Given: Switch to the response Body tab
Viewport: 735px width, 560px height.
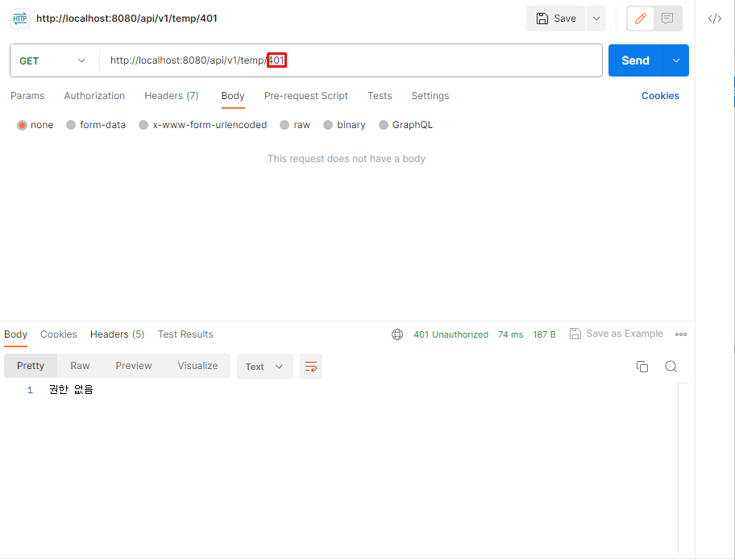Looking at the screenshot, I should 15,334.
